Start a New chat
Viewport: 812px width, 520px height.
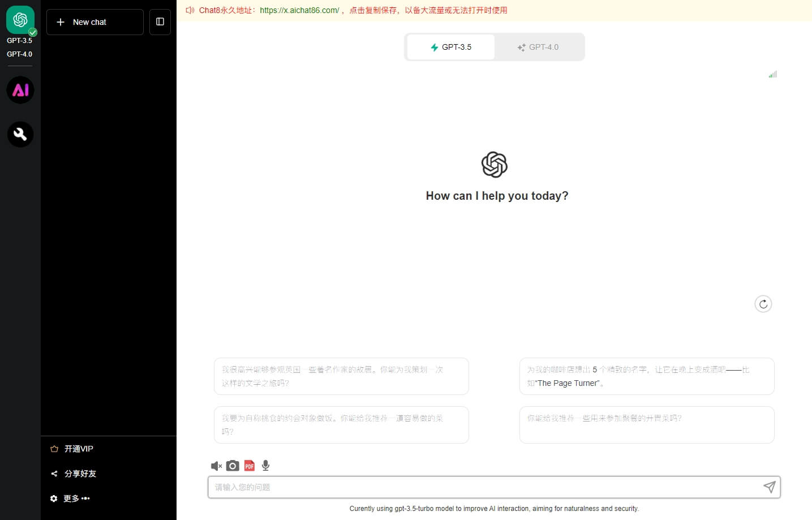(x=95, y=22)
